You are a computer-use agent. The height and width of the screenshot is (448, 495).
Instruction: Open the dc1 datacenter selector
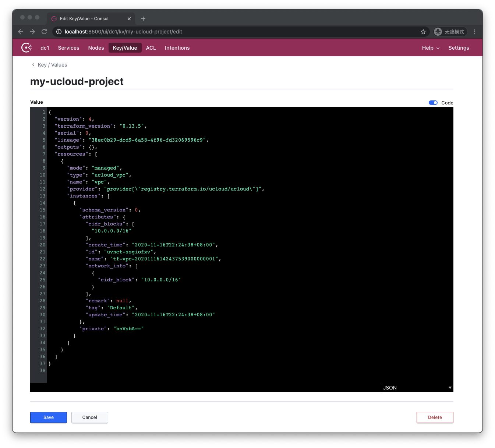point(45,48)
